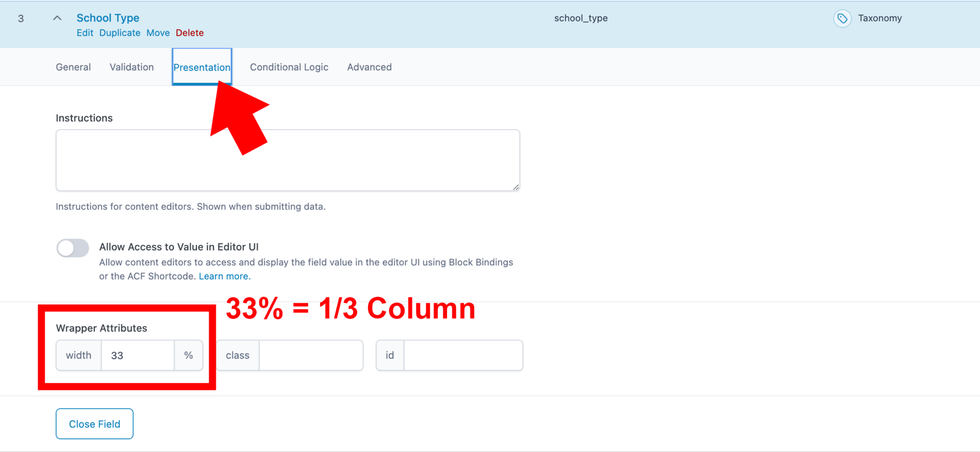Duplicate the School Type field
This screenshot has height=452, width=980.
pos(120,33)
